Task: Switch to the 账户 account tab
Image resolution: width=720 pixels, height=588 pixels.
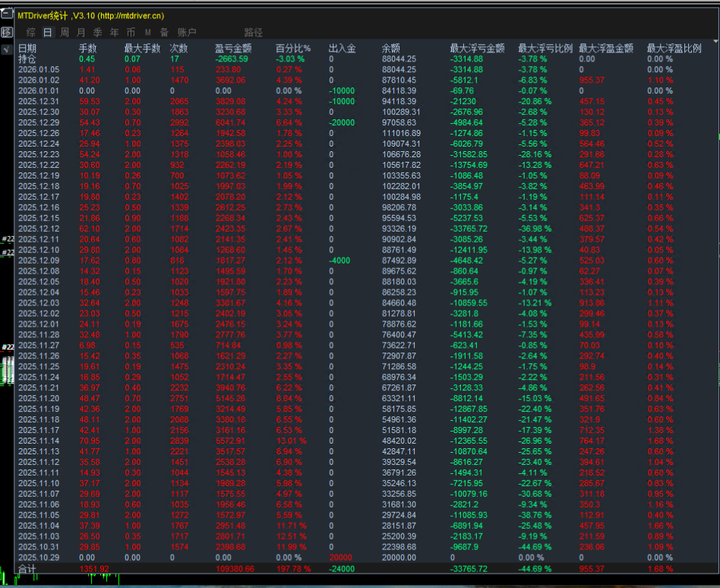Action: pos(187,33)
